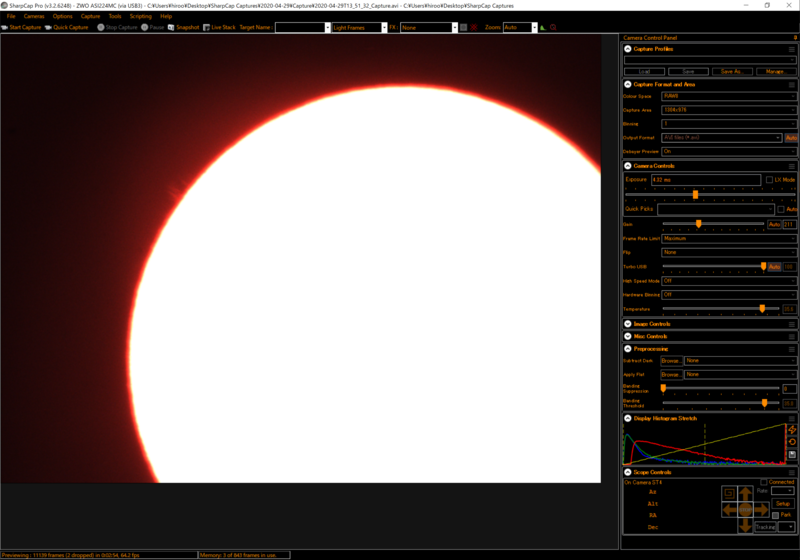Open the Capture Area dropdown
The height and width of the screenshot is (560, 800).
point(729,110)
